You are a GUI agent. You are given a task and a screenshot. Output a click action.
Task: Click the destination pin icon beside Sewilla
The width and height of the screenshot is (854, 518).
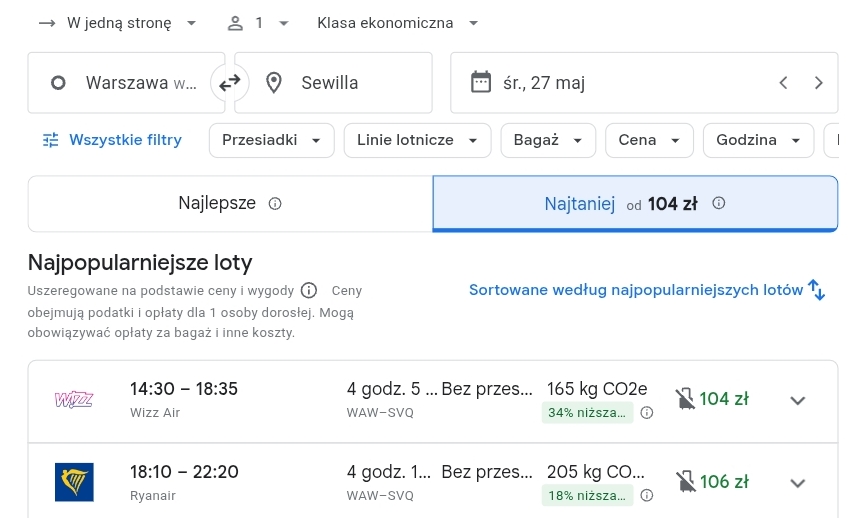tap(273, 83)
